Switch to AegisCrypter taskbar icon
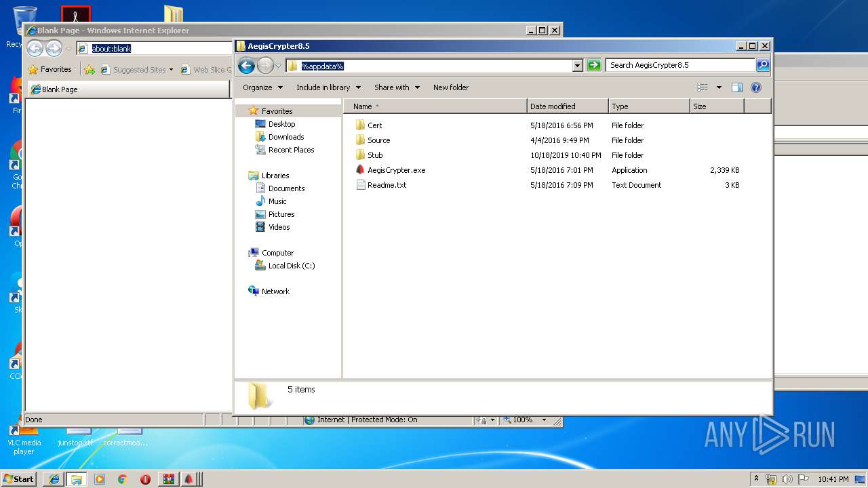 [x=189, y=479]
